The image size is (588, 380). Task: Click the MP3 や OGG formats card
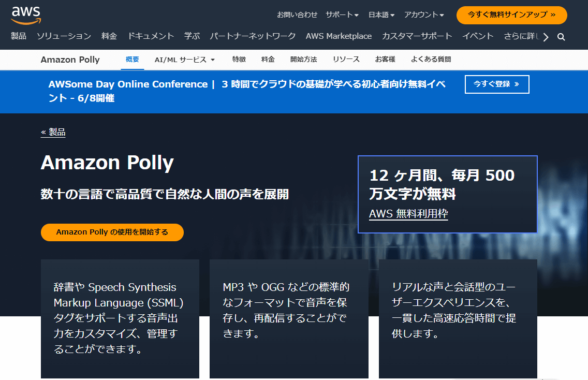click(289, 318)
